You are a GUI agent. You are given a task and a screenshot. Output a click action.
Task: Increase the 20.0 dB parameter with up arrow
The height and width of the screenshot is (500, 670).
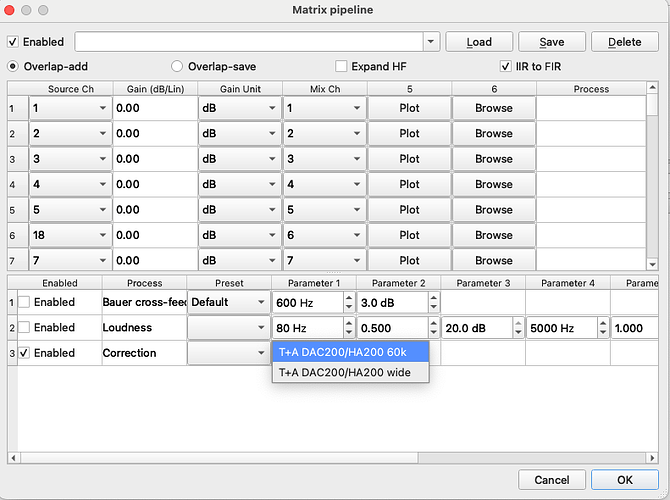point(518,324)
